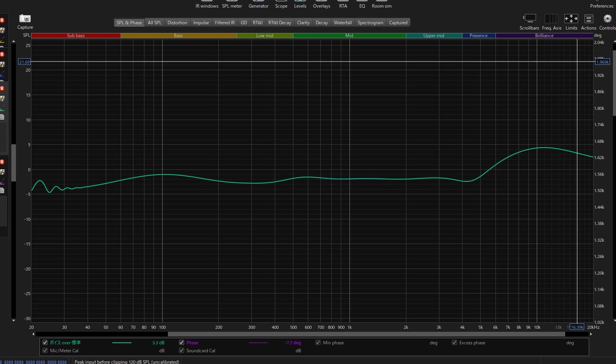Disable the Soundcard Cal checkbox
This screenshot has width=616, height=364.
click(x=182, y=351)
